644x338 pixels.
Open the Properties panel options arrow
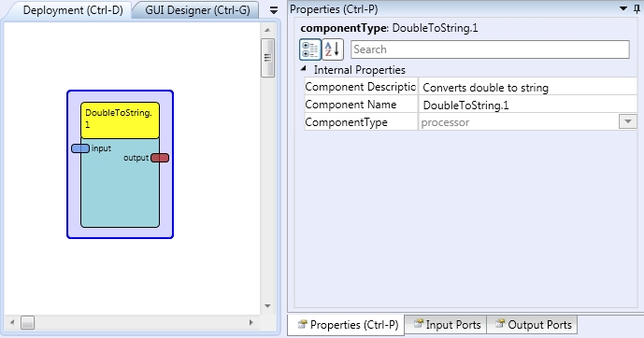click(x=623, y=8)
